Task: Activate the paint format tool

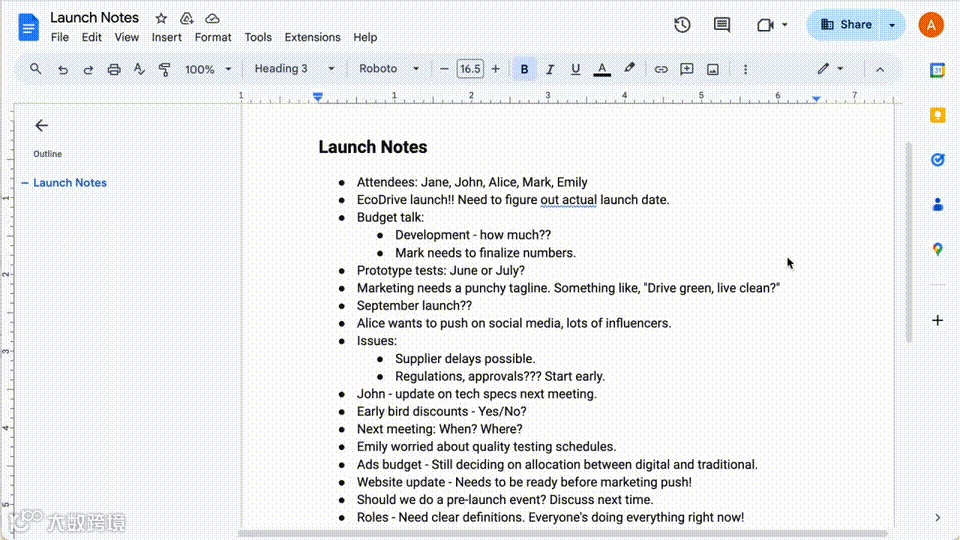Action: coord(164,69)
